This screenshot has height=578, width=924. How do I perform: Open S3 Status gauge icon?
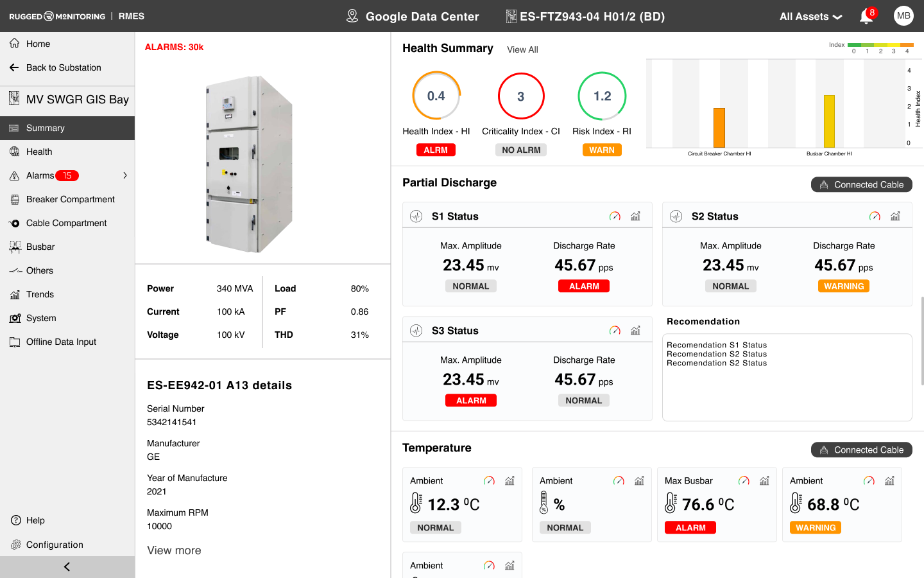[x=615, y=331]
